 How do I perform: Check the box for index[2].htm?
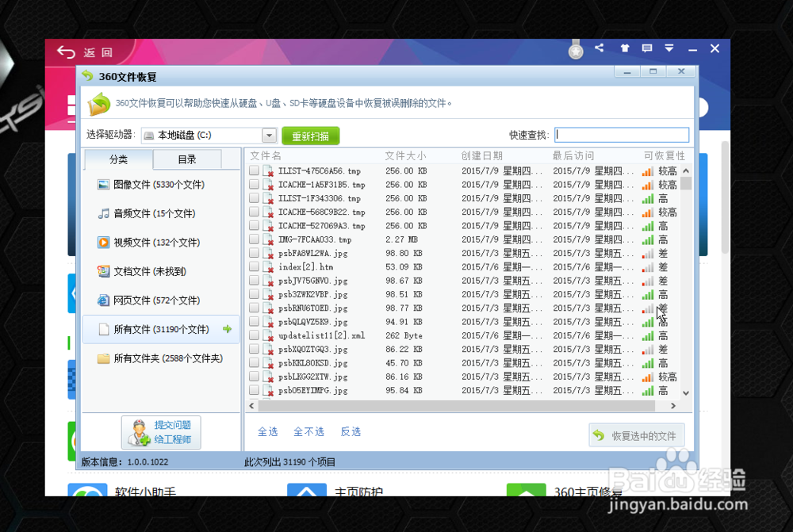[x=254, y=266]
